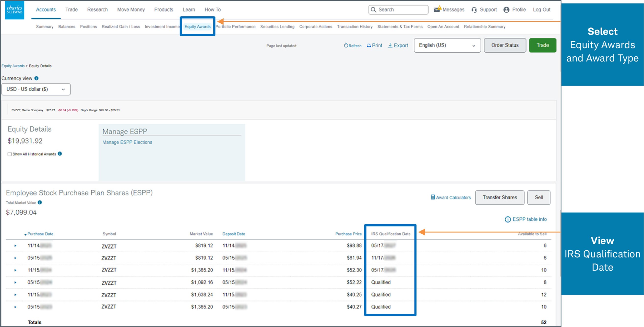Viewport: 644px width, 327px height.
Task: Open the Accounts menu
Action: coord(46,10)
